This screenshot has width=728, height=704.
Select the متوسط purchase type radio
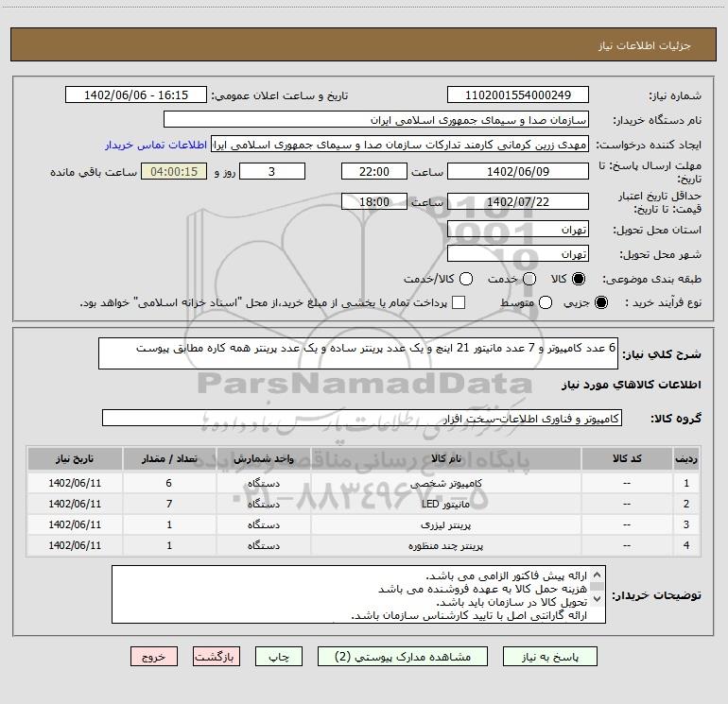click(546, 302)
